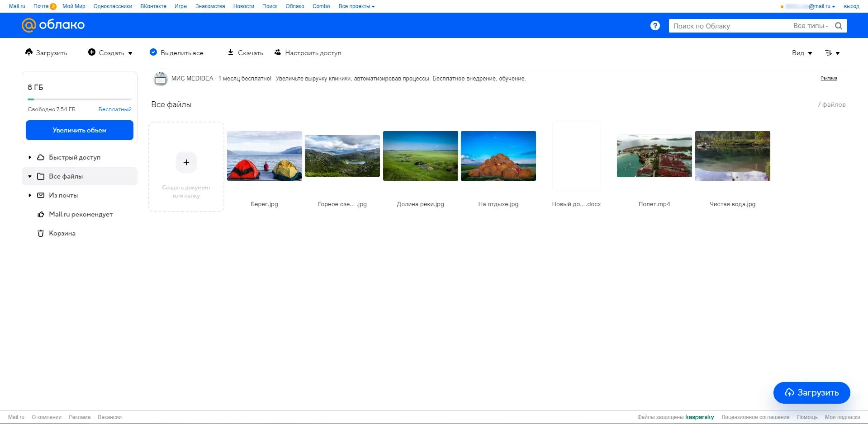Click the thumbs-up icon beside Mail.ru рекомендует
The height and width of the screenshot is (424, 868).
point(41,214)
